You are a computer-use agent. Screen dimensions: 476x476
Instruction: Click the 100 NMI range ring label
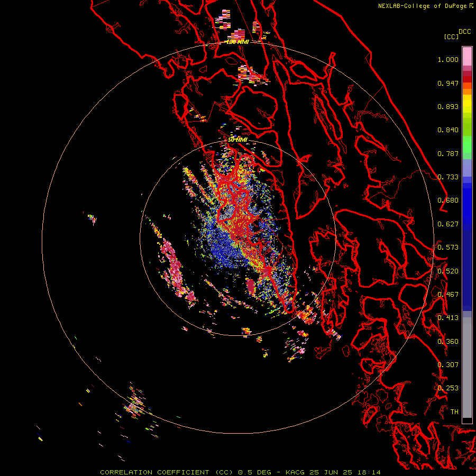[237, 42]
